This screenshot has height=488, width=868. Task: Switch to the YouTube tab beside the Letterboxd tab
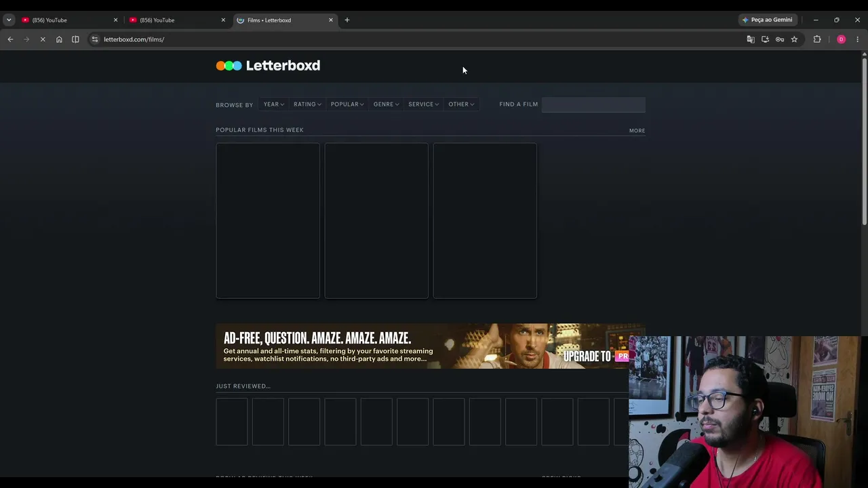(177, 20)
